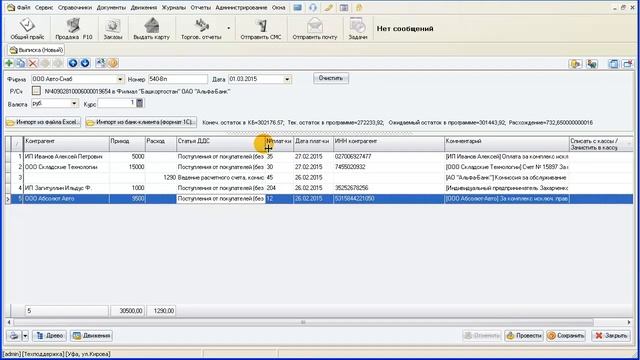Click the pencil icon in the menu bar
640x360 pixels.
(329, 8)
